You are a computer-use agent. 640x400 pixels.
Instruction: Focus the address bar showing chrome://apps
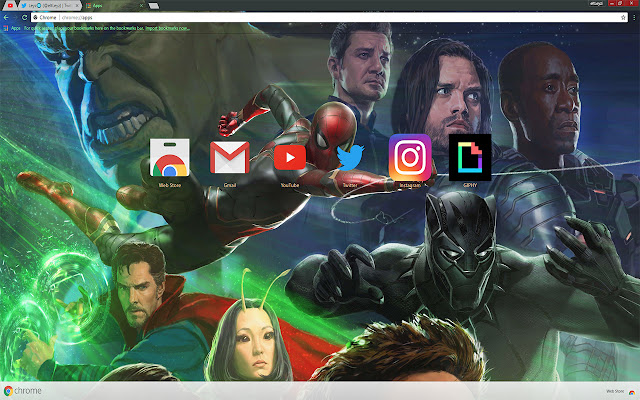[329, 18]
